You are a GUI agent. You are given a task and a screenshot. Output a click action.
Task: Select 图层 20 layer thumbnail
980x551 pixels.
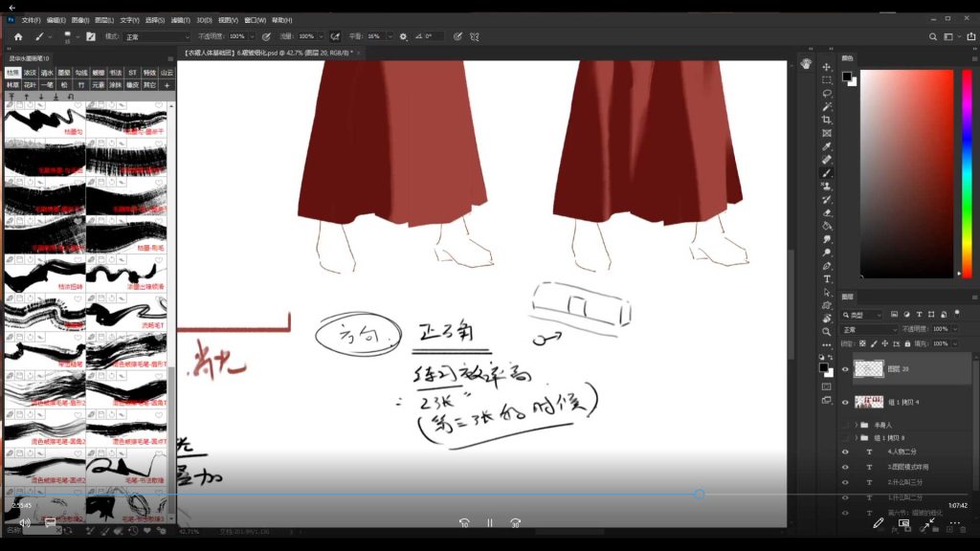tap(869, 368)
